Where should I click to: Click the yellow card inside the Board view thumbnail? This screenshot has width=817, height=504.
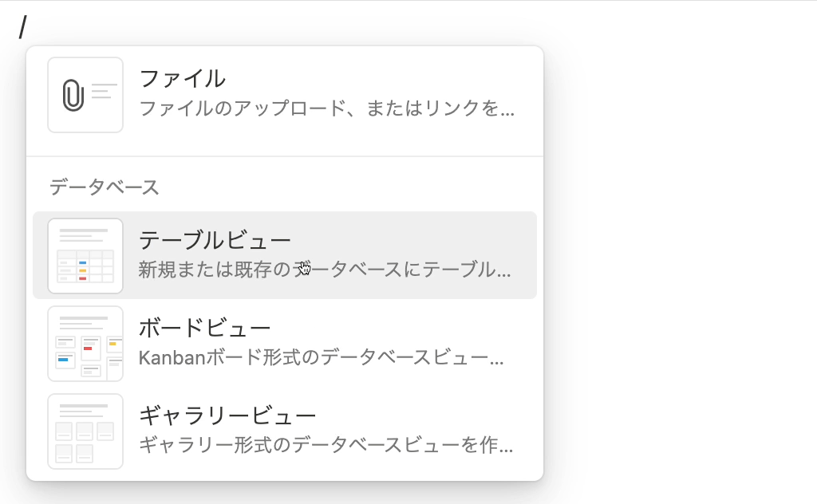point(112,345)
